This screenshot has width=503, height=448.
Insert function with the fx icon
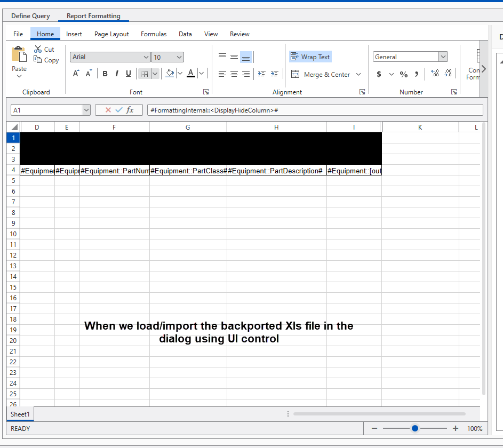130,110
